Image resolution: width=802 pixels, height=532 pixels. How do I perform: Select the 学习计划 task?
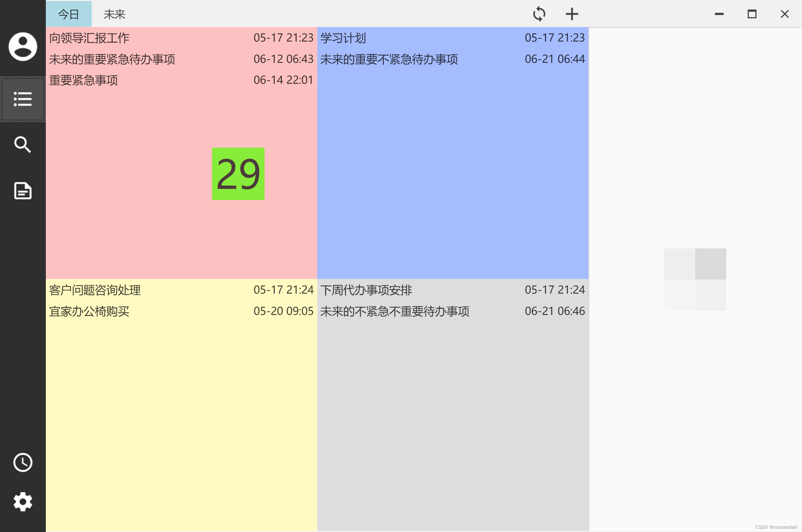[343, 38]
